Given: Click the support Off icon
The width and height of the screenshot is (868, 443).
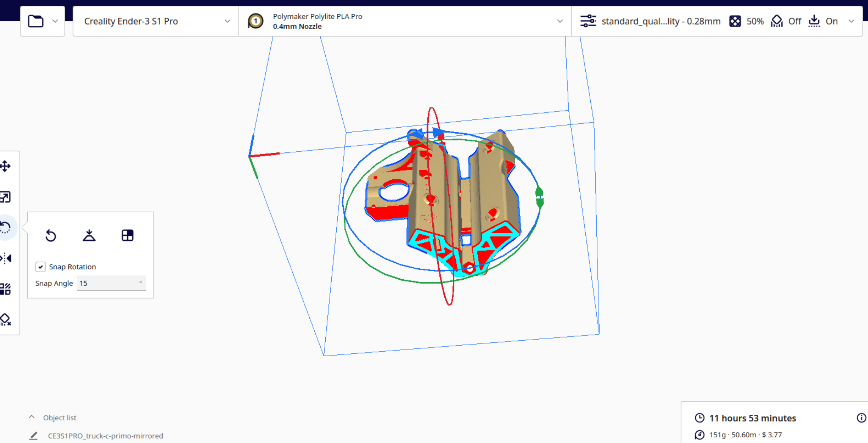Looking at the screenshot, I should (777, 21).
